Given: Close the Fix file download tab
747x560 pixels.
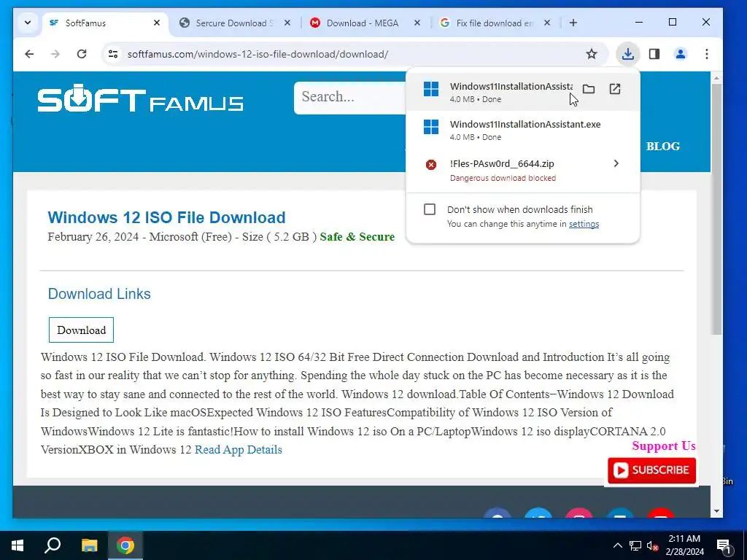Looking at the screenshot, I should (547, 23).
